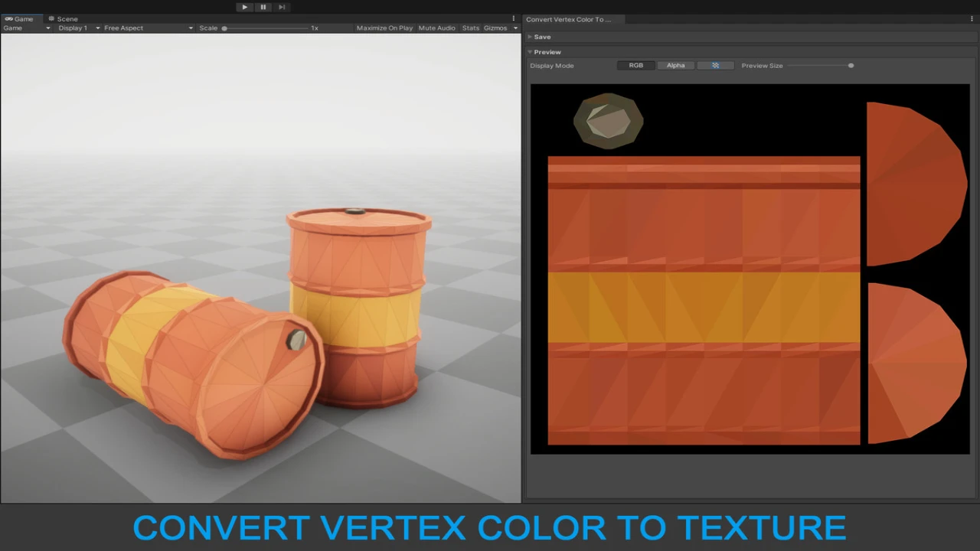Switch to the Scene tab

click(x=64, y=18)
